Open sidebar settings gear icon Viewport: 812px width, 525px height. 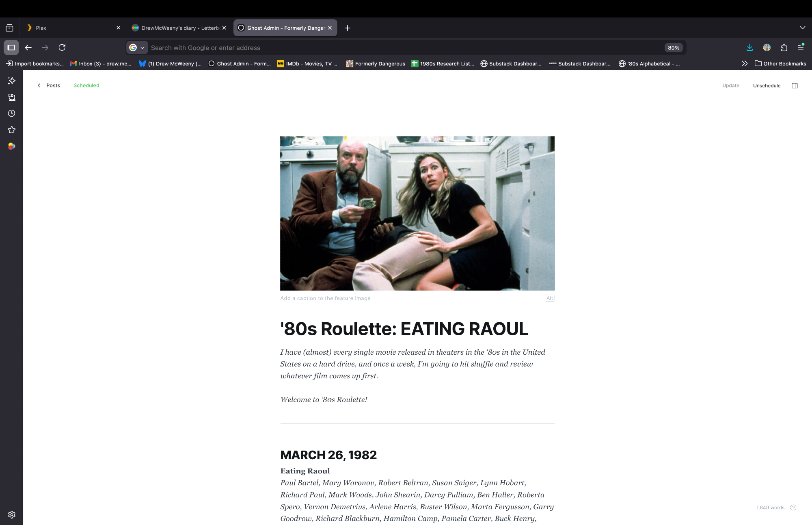[12, 514]
